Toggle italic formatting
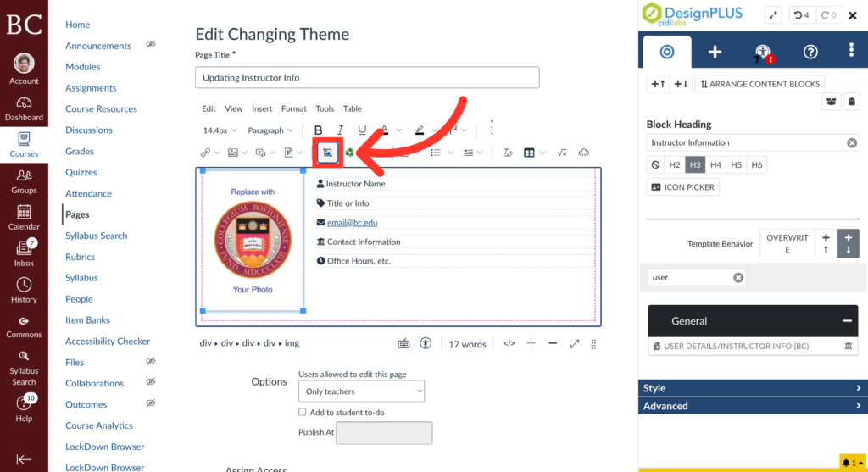This screenshot has width=868, height=472. pos(340,130)
